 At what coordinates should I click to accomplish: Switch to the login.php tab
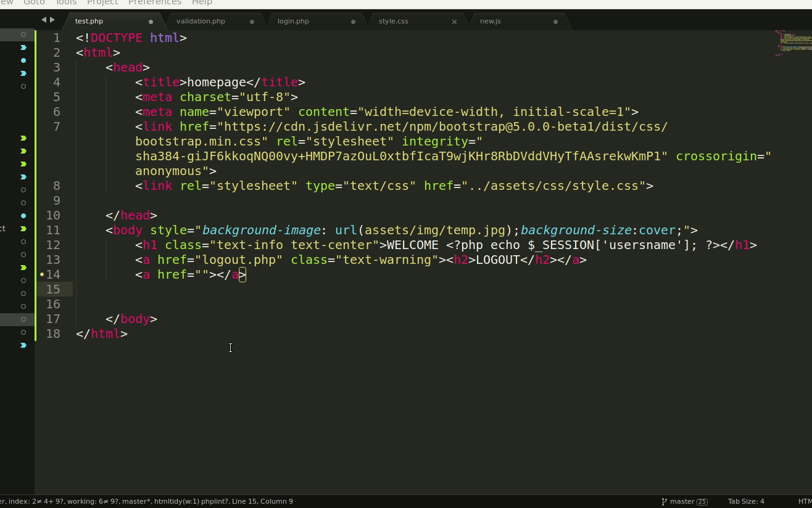[x=293, y=21]
